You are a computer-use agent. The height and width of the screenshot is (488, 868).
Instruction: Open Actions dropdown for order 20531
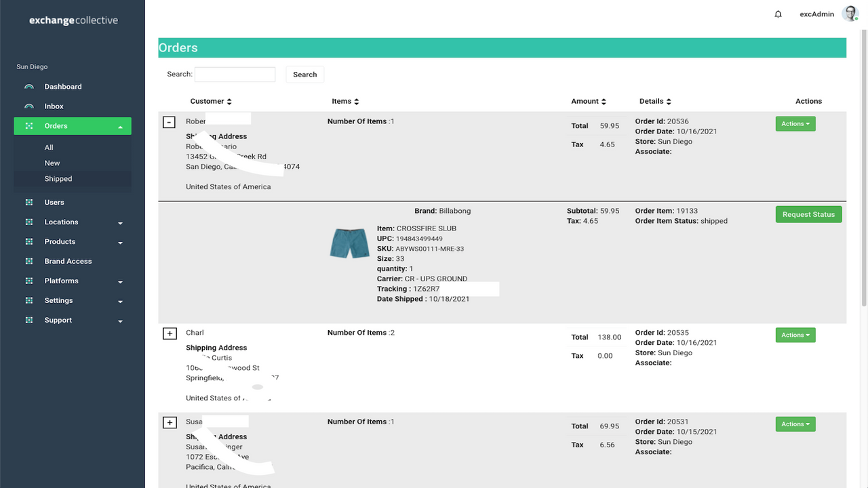pyautogui.click(x=795, y=424)
